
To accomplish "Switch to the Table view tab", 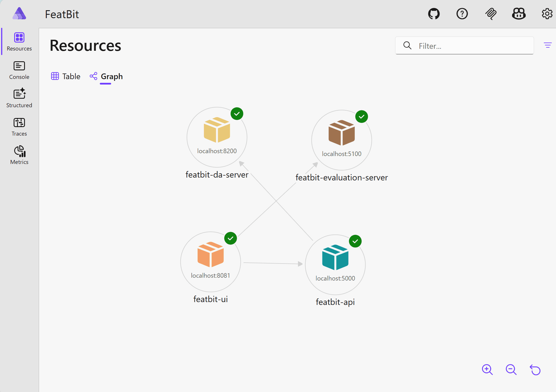I will 65,76.
